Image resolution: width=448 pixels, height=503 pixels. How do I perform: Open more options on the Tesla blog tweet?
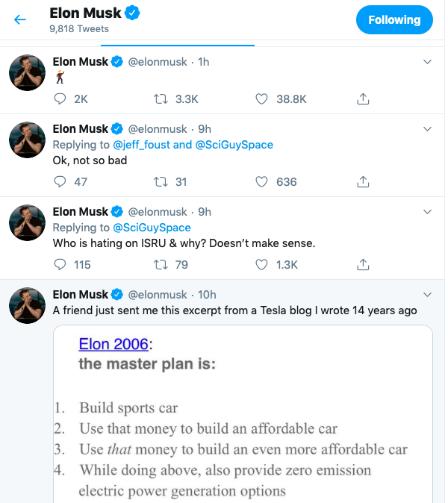point(427,294)
